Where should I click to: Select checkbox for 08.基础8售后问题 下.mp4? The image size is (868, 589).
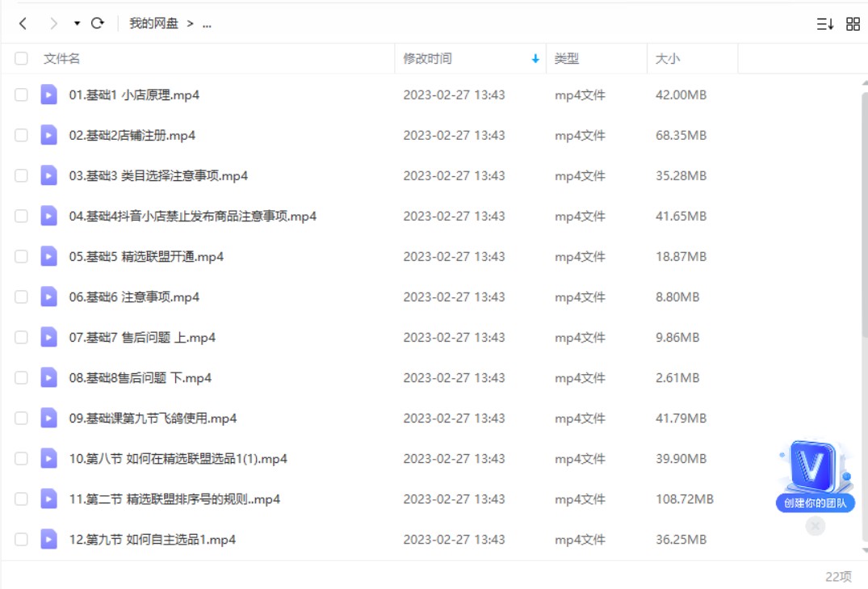(x=21, y=378)
